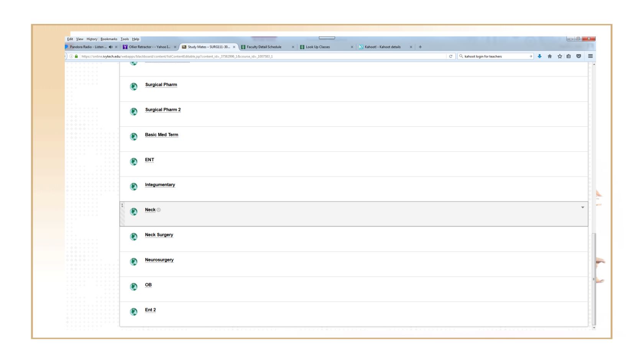Switch to the Kahoot details tab
The width and height of the screenshot is (644, 362).
tap(382, 47)
